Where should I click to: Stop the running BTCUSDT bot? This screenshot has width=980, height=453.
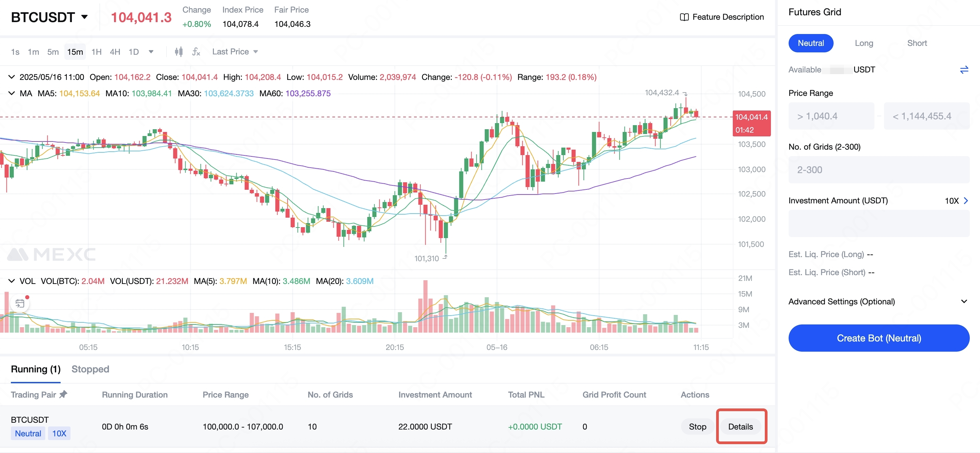pyautogui.click(x=697, y=426)
